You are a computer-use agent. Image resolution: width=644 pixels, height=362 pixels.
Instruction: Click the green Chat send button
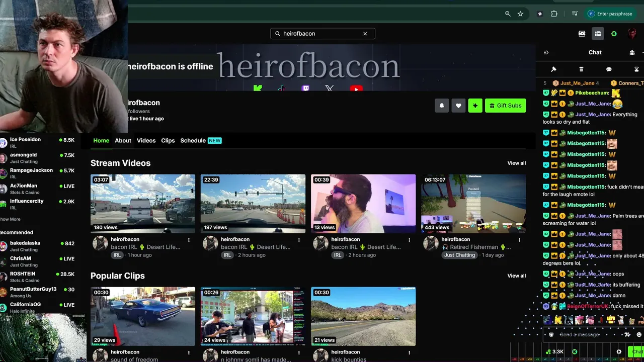636,352
